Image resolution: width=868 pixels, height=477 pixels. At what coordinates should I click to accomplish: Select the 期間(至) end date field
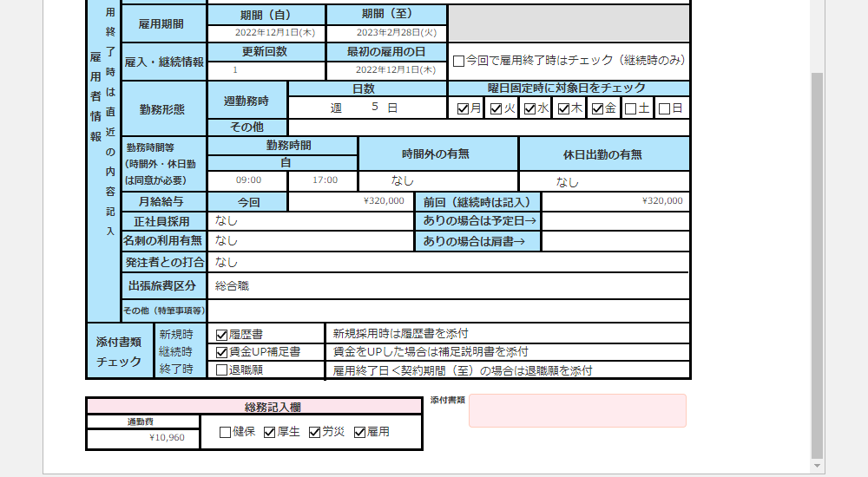point(386,33)
